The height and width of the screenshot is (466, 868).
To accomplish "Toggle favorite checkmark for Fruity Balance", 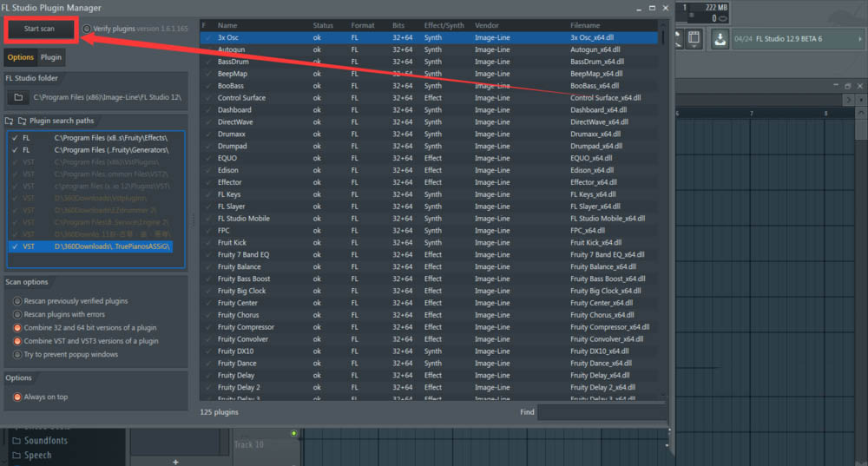I will point(207,266).
